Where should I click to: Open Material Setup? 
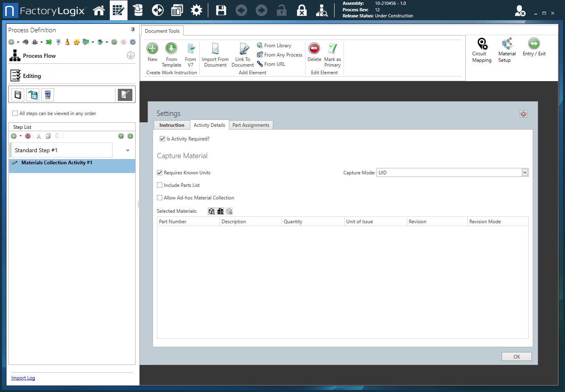pos(506,50)
